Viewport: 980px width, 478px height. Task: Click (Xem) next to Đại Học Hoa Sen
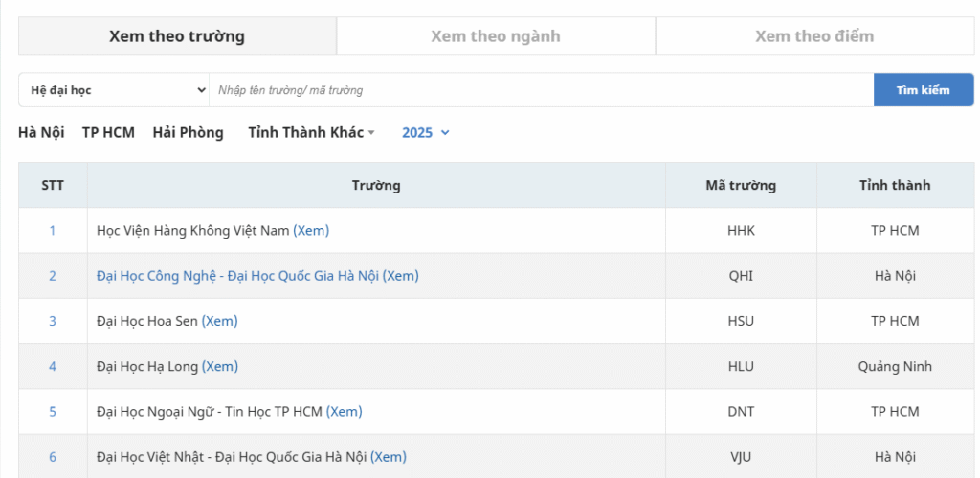(x=220, y=321)
